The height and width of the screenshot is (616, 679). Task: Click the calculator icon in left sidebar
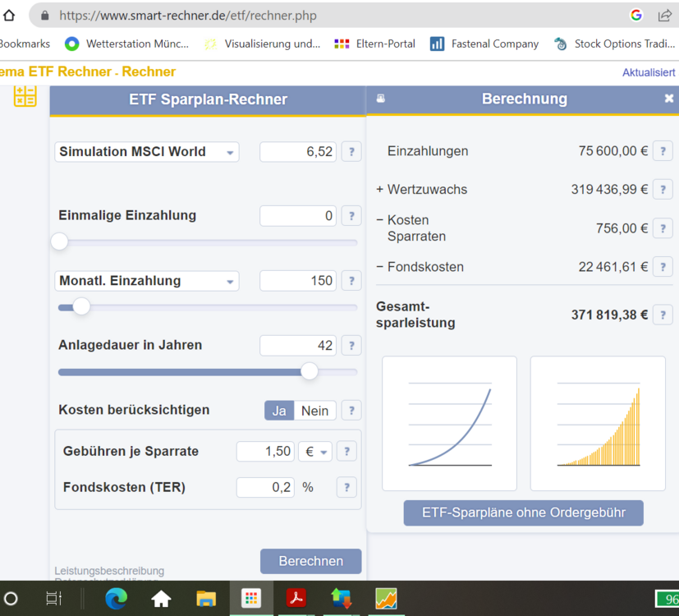(x=25, y=95)
